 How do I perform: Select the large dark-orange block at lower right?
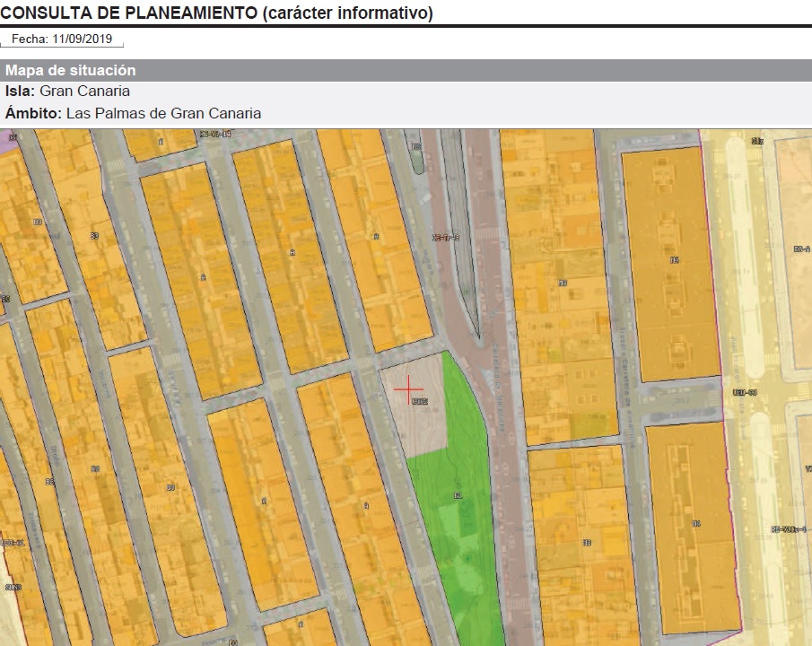pos(693,525)
